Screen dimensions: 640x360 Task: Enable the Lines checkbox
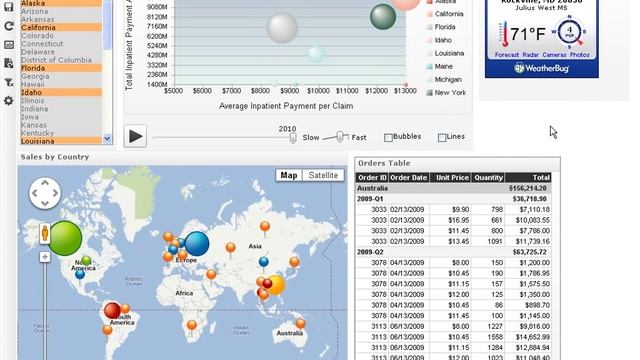click(x=442, y=138)
